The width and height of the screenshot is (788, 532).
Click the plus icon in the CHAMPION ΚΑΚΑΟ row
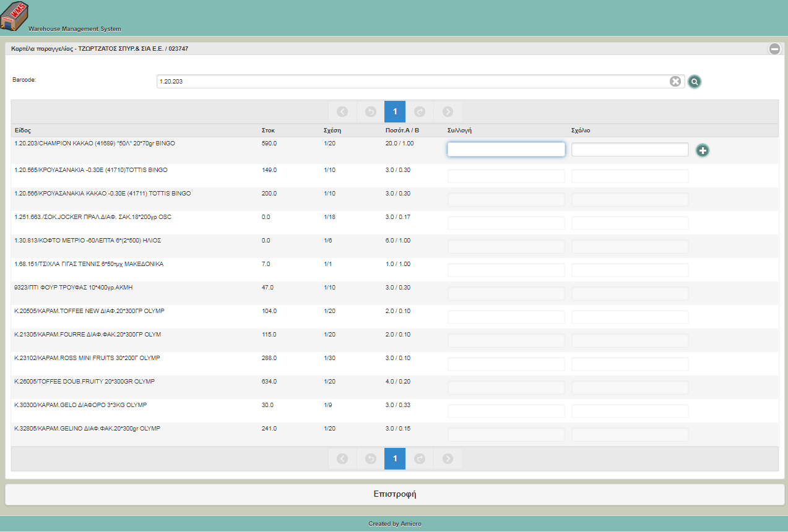coord(702,150)
